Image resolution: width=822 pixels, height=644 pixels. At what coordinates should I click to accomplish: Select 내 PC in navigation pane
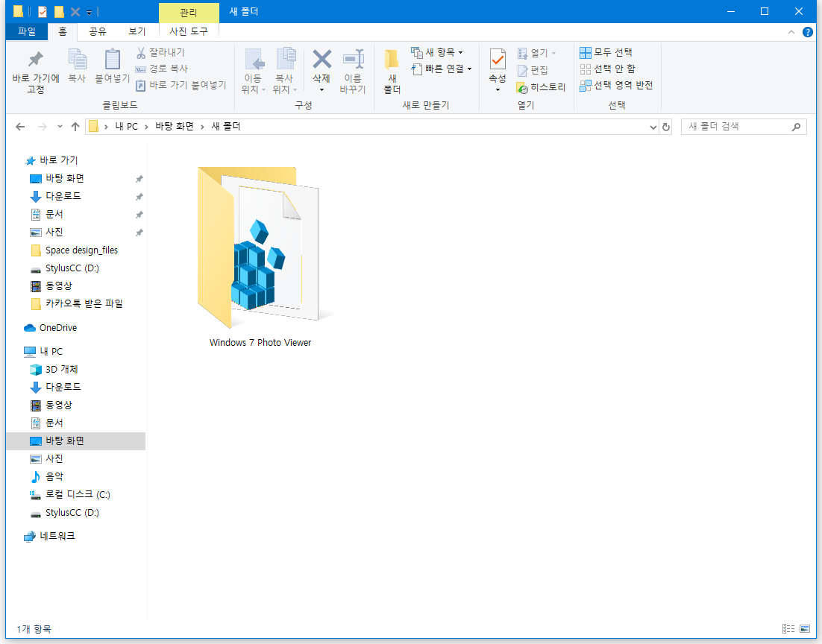(51, 352)
